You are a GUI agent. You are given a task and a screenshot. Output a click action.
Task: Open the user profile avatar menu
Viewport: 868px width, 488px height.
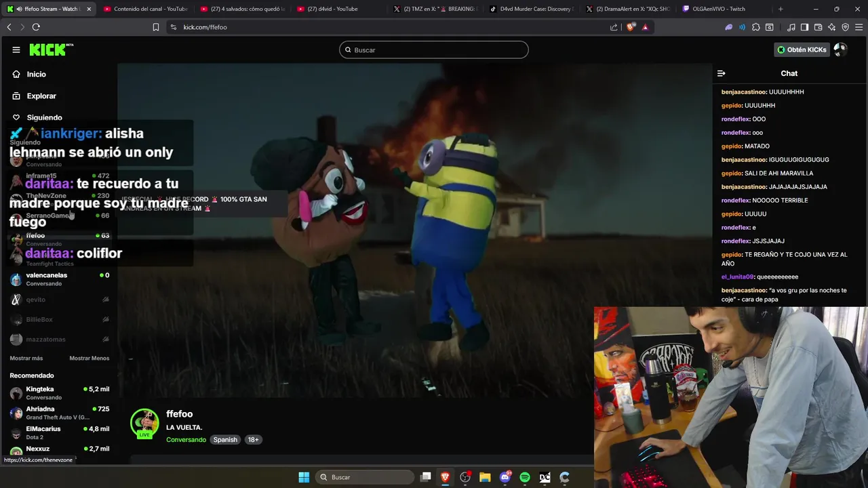pos(840,49)
